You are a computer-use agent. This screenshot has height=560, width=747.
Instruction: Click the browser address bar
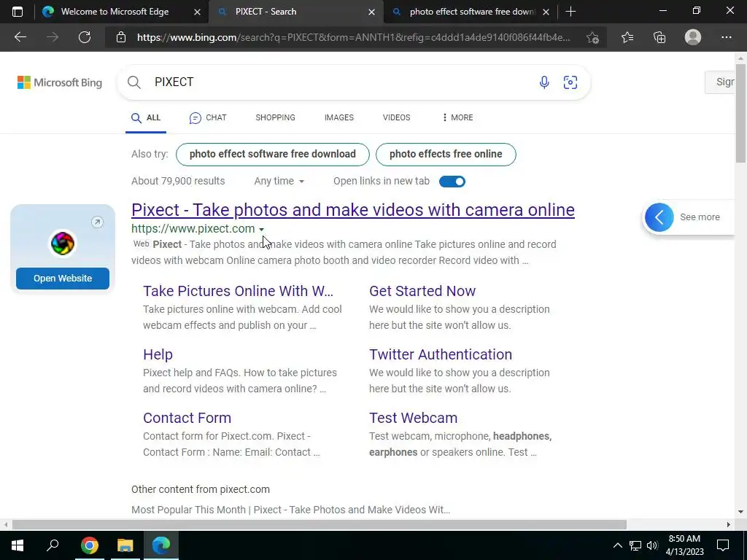click(354, 37)
